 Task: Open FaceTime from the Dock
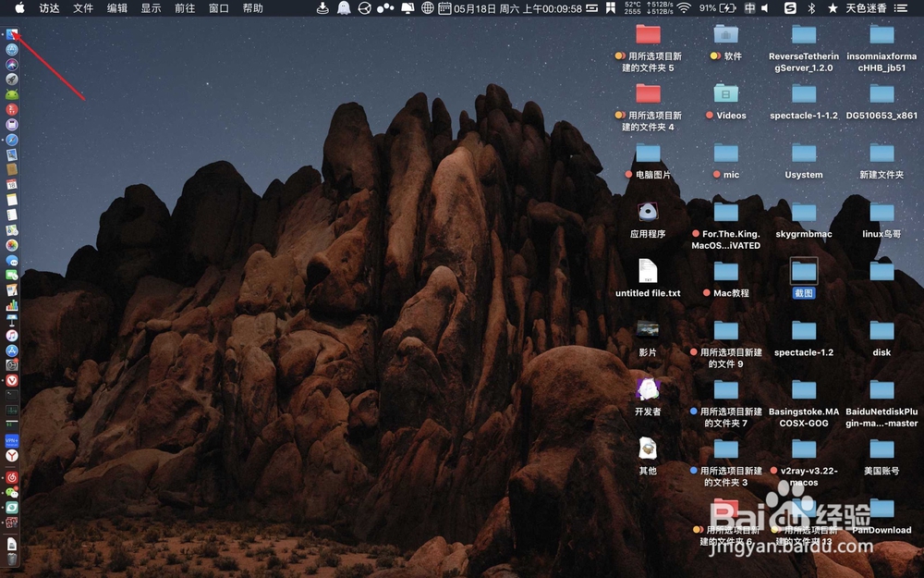(x=12, y=275)
